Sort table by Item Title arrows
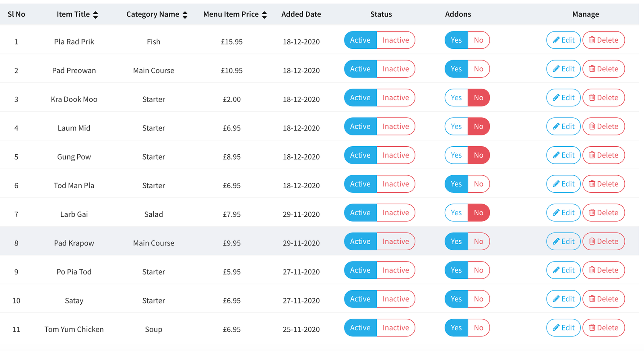644x351 pixels. point(95,15)
